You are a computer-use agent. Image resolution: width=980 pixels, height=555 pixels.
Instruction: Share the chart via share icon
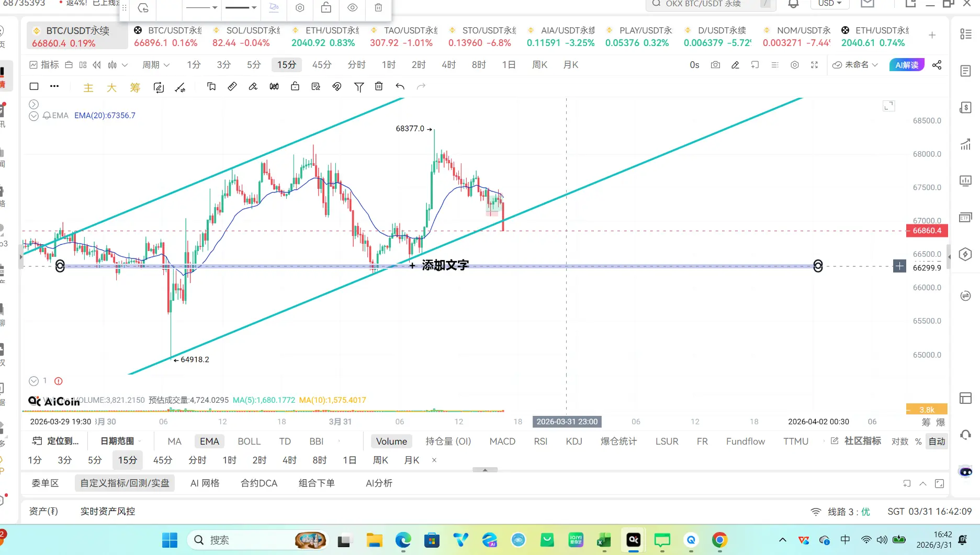click(x=937, y=65)
